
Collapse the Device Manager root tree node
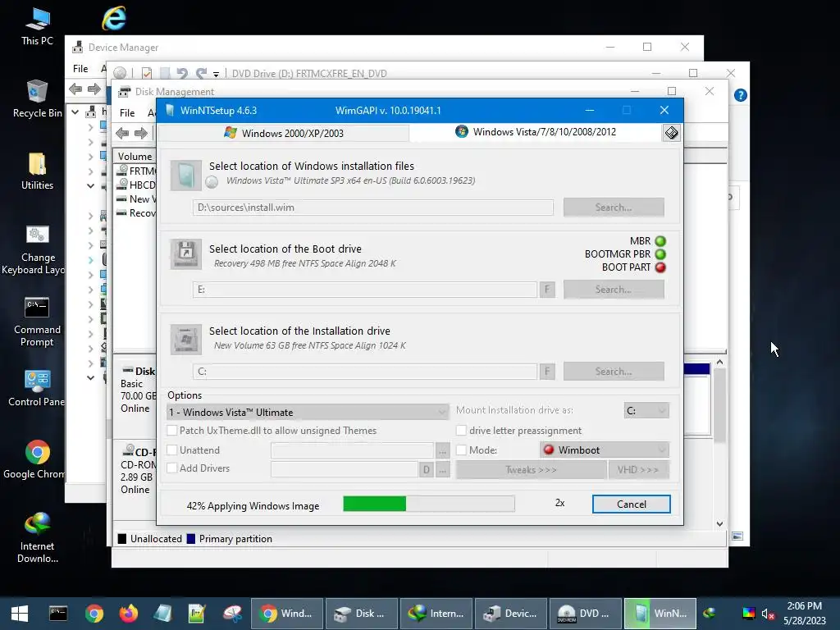75,112
